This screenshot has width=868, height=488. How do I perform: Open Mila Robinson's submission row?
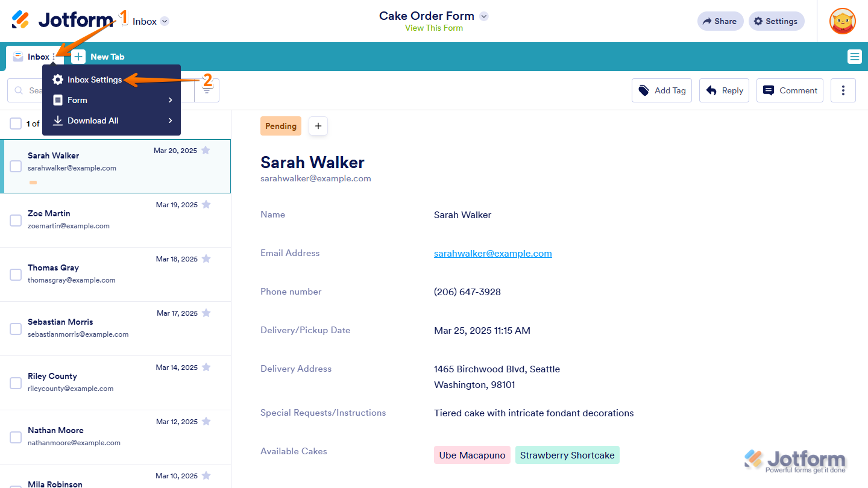coord(115,477)
